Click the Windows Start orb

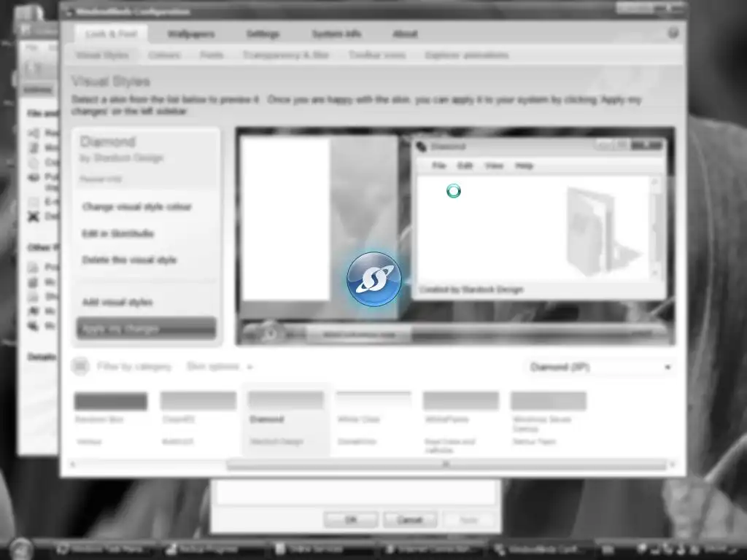pos(20,549)
